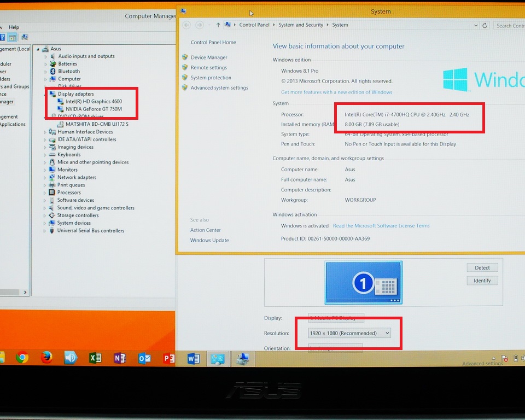Click System breadcrumb item
The height and width of the screenshot is (420, 525).
340,25
